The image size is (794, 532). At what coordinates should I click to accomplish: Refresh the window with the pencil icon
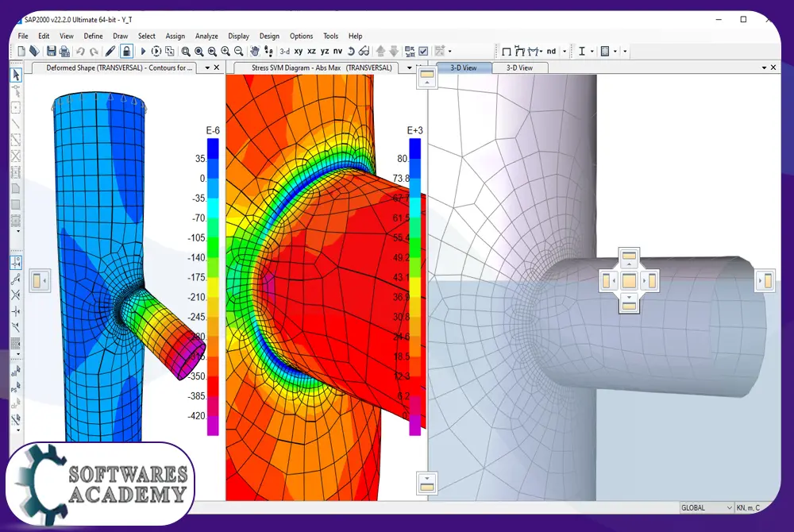click(x=110, y=51)
